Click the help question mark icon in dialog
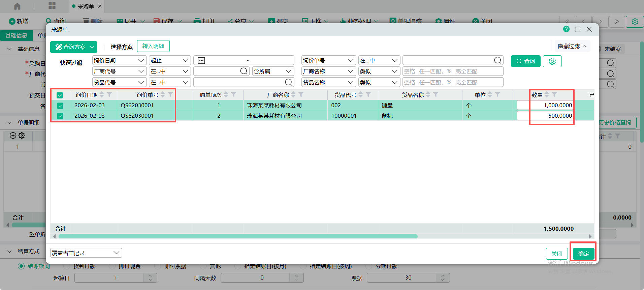The width and height of the screenshot is (644, 290). tap(566, 29)
